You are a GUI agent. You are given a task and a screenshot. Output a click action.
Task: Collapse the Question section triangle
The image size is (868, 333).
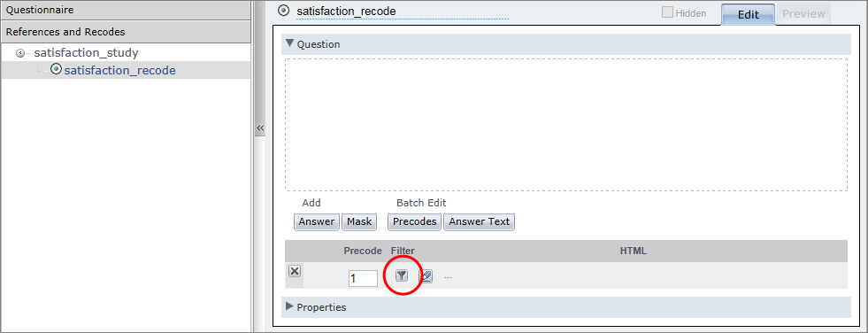(289, 43)
